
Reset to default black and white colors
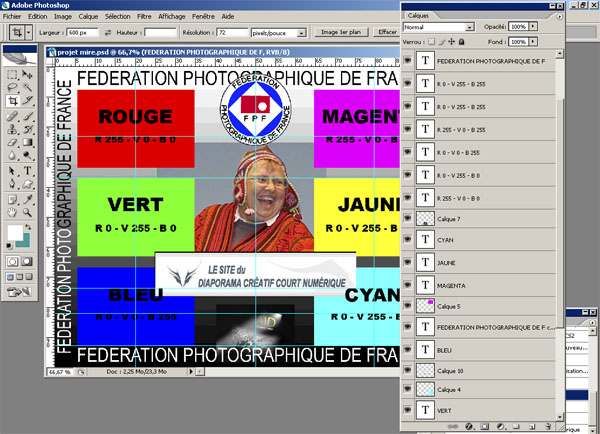pos(9,246)
